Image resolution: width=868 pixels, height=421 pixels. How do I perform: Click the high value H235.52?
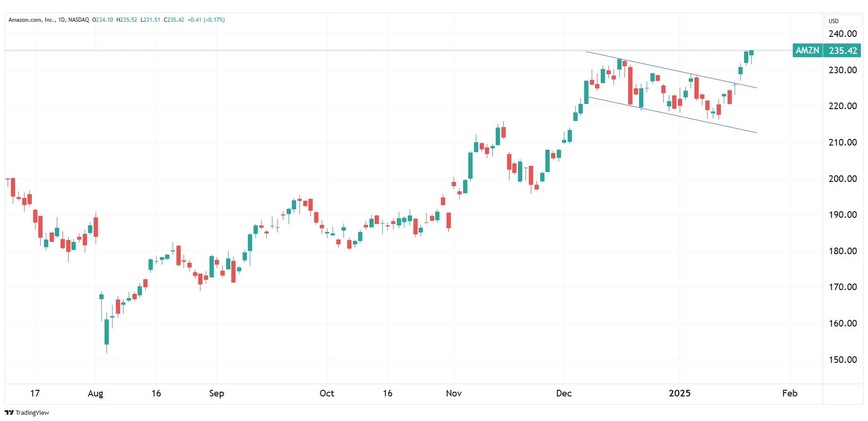click(x=127, y=20)
